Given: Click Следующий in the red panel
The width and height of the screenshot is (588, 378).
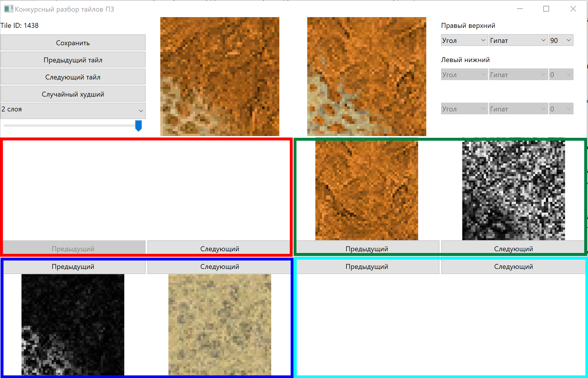Looking at the screenshot, I should 219,248.
